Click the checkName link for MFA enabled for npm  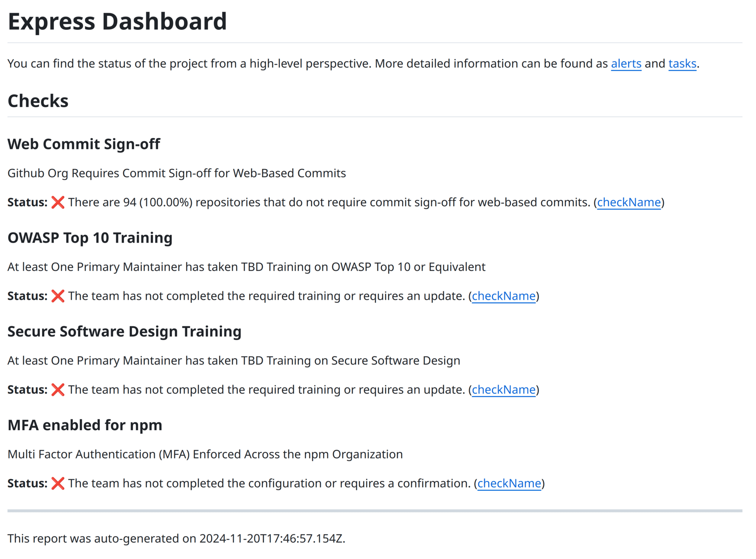tap(509, 483)
